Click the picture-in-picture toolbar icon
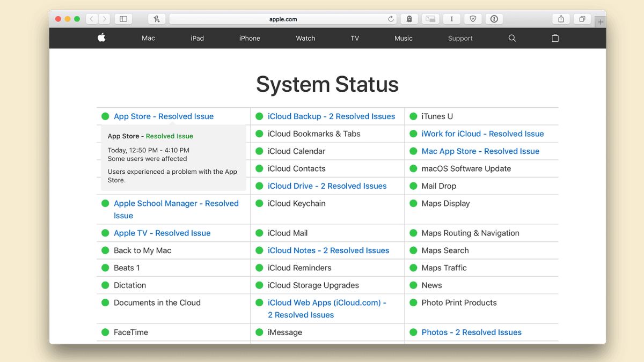644x362 pixels. click(x=430, y=19)
